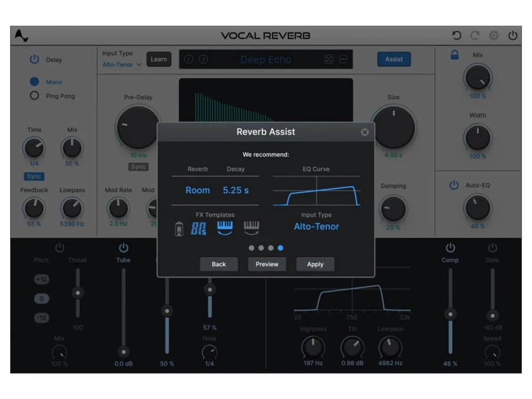Screen dimensions: 532x399
Task: Click the Tube 0.0 dB slider handle
Action: pyautogui.click(x=124, y=352)
